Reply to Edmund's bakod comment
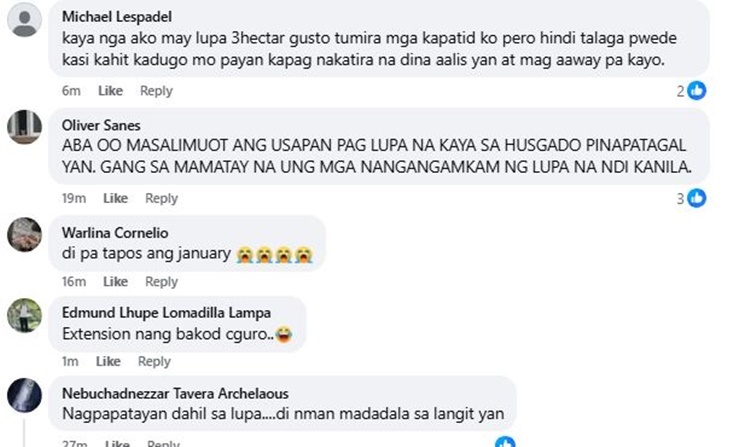 (154, 361)
